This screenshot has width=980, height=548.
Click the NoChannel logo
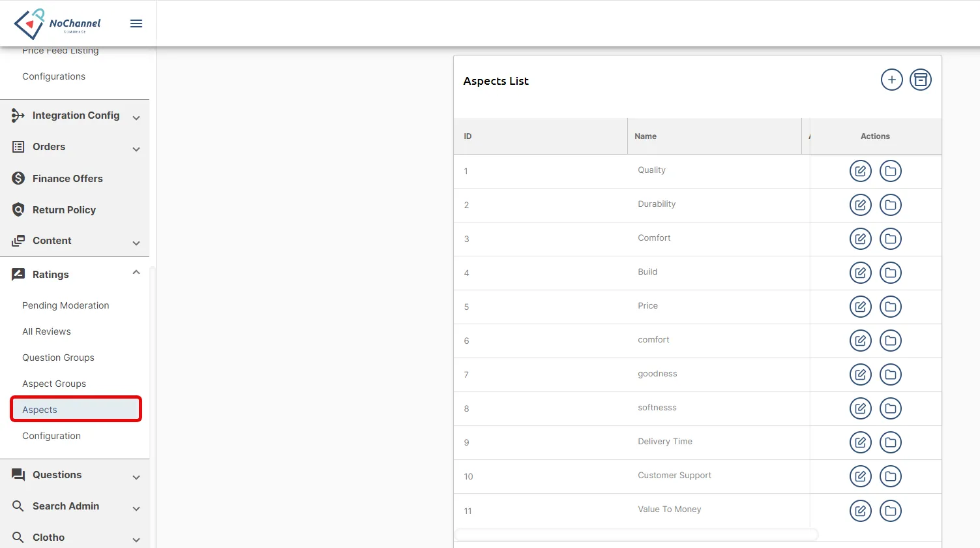(x=57, y=23)
